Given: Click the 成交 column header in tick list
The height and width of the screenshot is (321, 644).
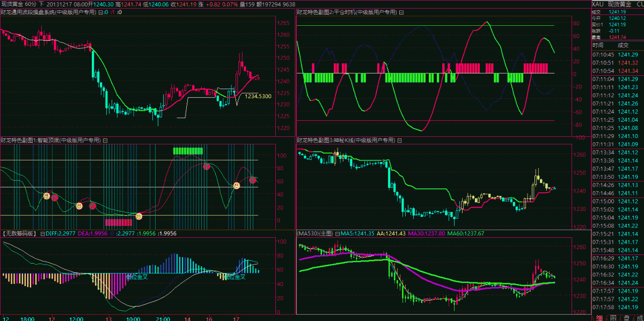Looking at the screenshot, I should point(624,45).
